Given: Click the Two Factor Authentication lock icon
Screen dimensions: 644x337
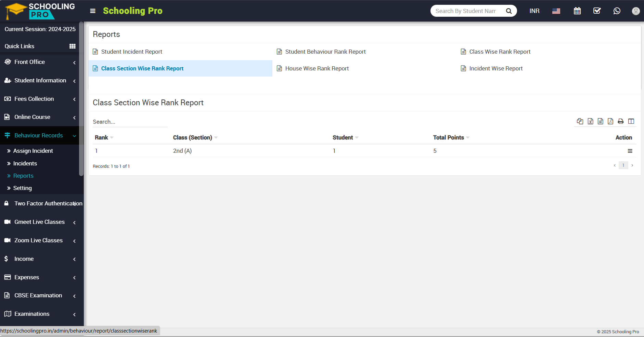Looking at the screenshot, I should point(7,203).
